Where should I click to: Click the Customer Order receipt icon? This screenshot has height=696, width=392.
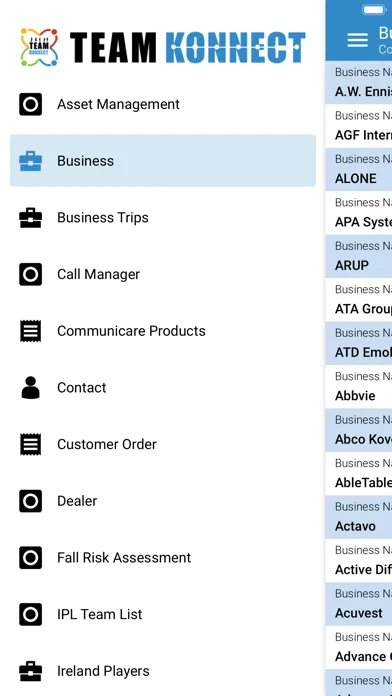(x=31, y=444)
